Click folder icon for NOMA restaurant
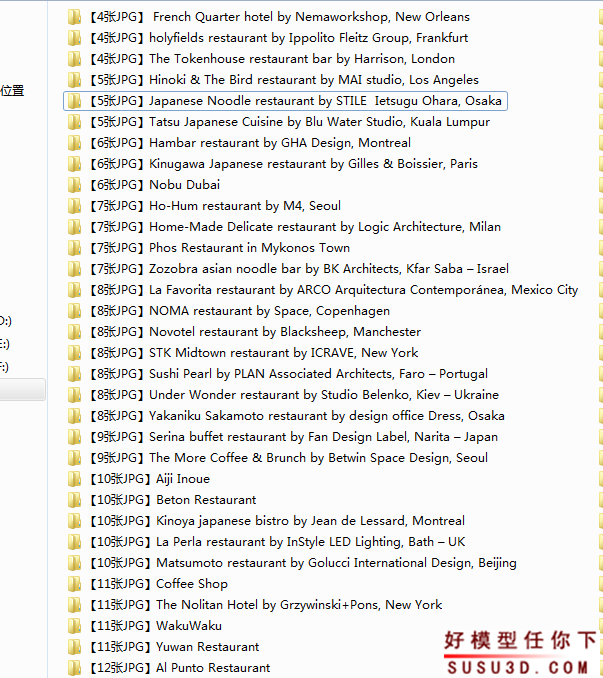The width and height of the screenshot is (603, 678). [x=74, y=311]
